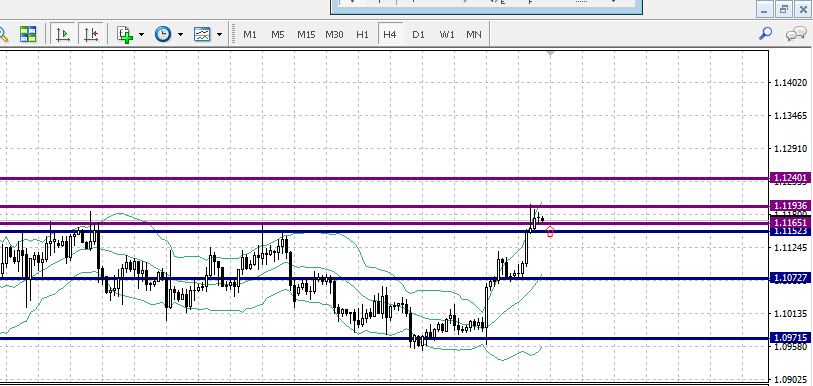
Task: Toggle chart Auto Scroll
Action: pyautogui.click(x=63, y=34)
